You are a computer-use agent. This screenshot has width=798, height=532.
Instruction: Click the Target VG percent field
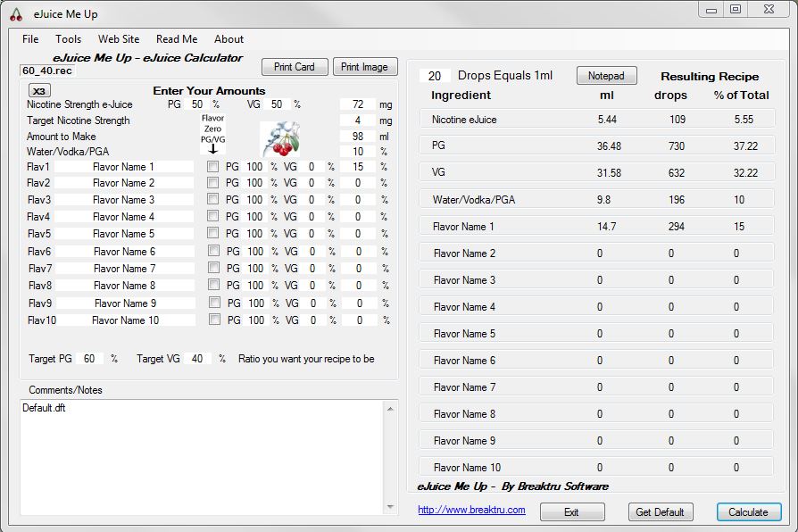tap(197, 359)
